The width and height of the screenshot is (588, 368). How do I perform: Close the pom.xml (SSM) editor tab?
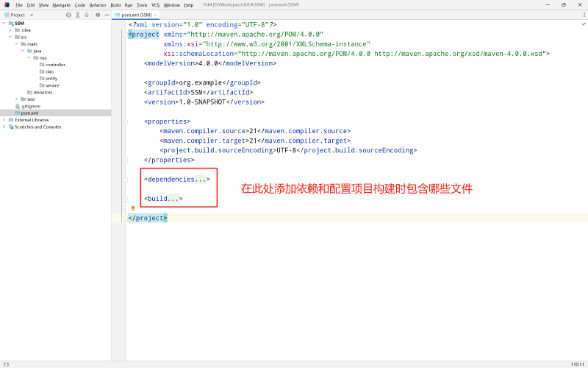click(156, 15)
